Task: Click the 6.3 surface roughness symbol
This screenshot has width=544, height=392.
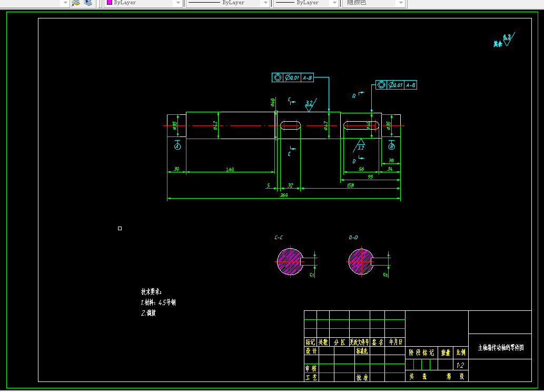Action: [509, 39]
